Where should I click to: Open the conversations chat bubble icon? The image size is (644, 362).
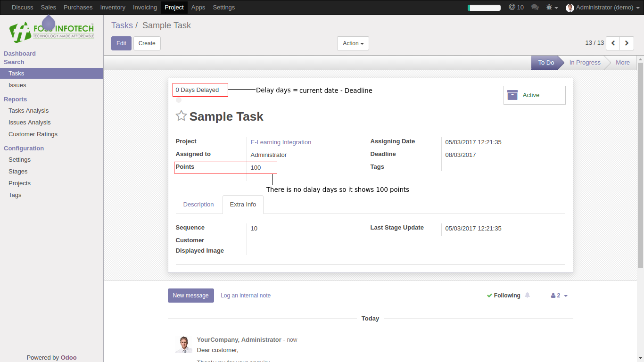click(535, 8)
